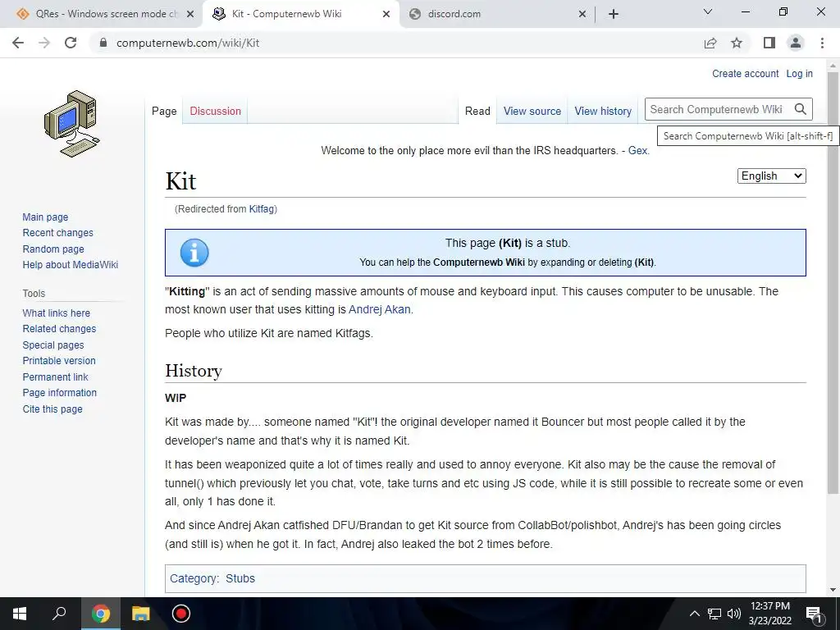Open a Random page
This screenshot has width=840, height=630.
point(53,249)
